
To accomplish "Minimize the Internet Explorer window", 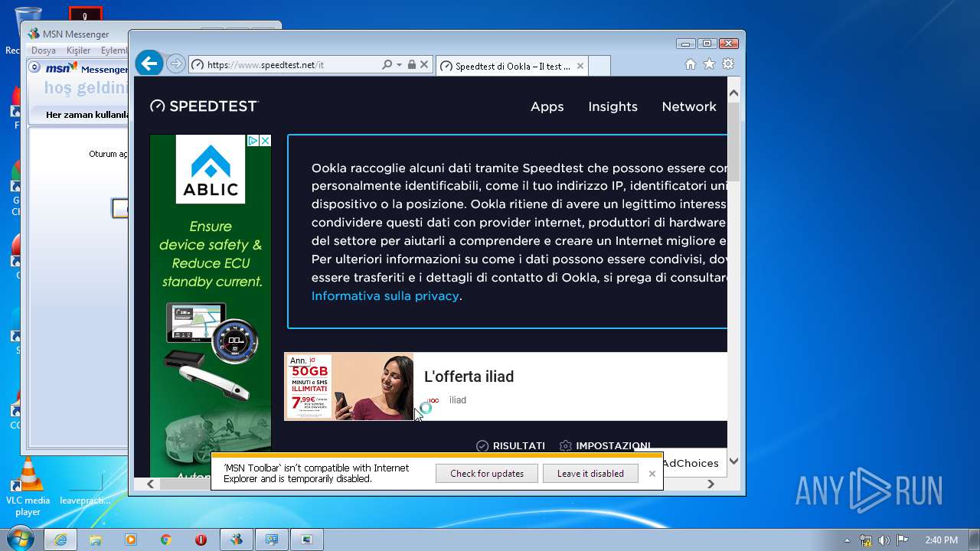I will [686, 44].
